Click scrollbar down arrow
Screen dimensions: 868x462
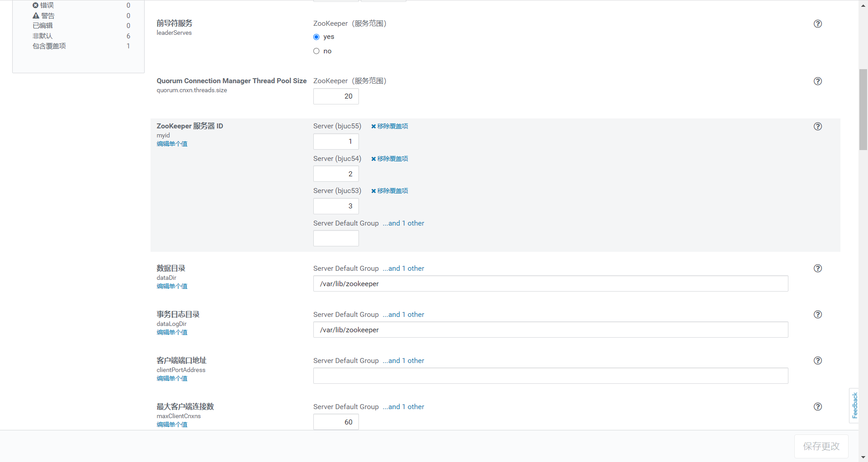click(863, 457)
